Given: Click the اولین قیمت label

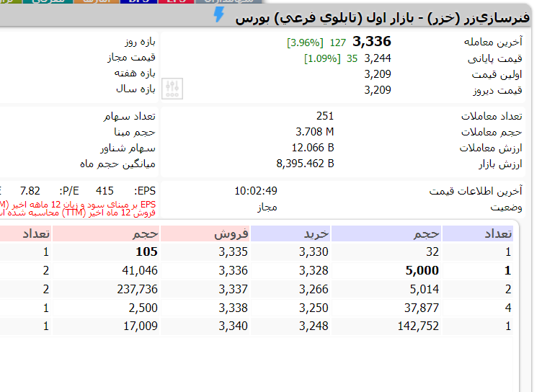Looking at the screenshot, I should [x=497, y=74].
